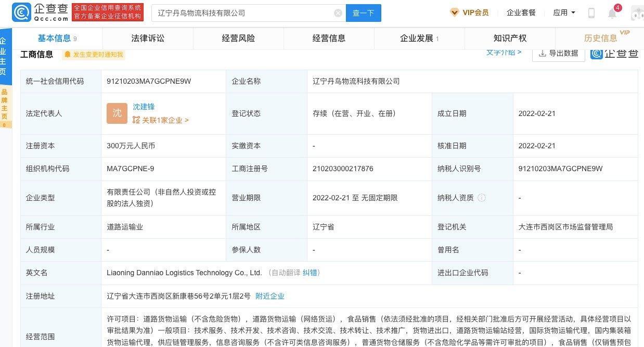Click the 纳税人资质 info icon

click(482, 198)
